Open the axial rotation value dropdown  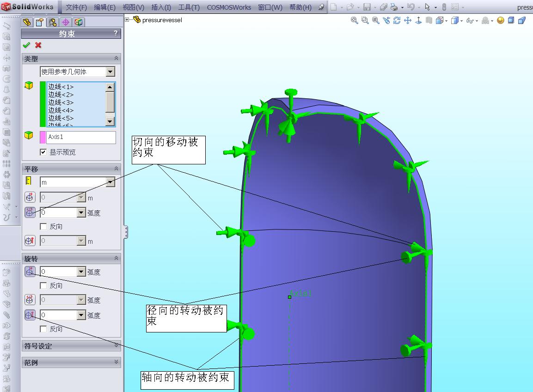pyautogui.click(x=81, y=315)
